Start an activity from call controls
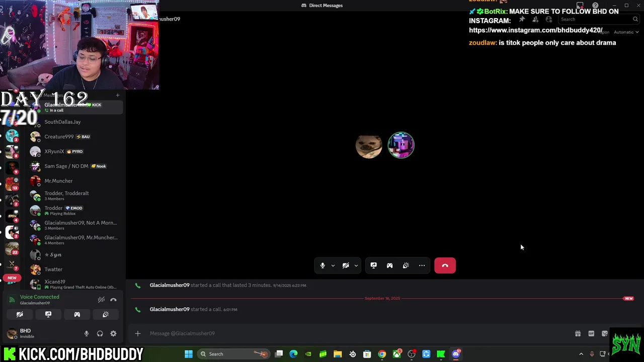Screen dimensions: 644x362 [x=389, y=265]
